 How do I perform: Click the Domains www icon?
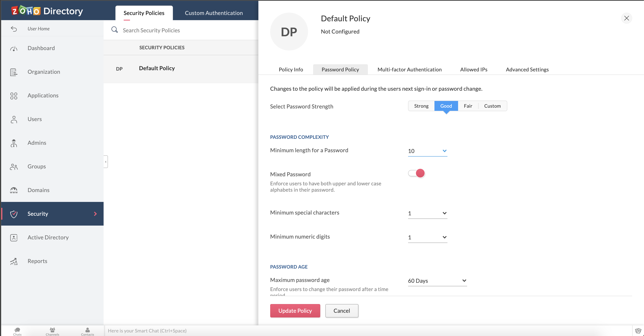pos(14,190)
